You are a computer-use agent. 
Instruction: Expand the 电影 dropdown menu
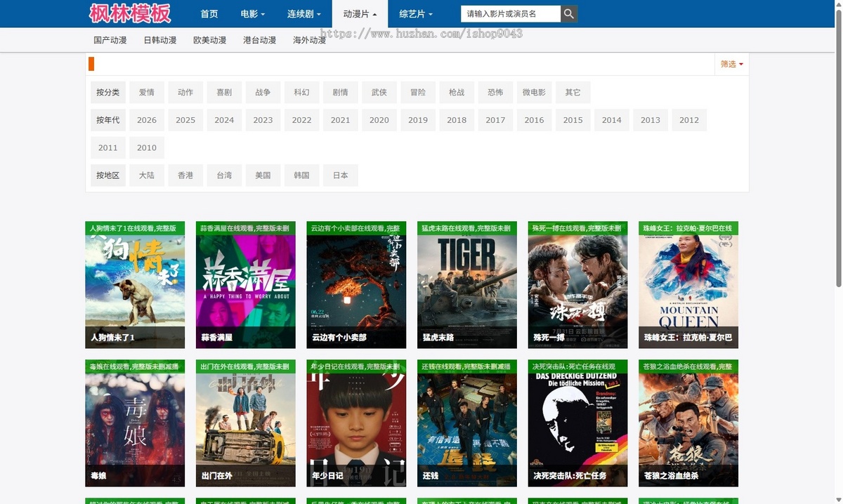[x=252, y=14]
